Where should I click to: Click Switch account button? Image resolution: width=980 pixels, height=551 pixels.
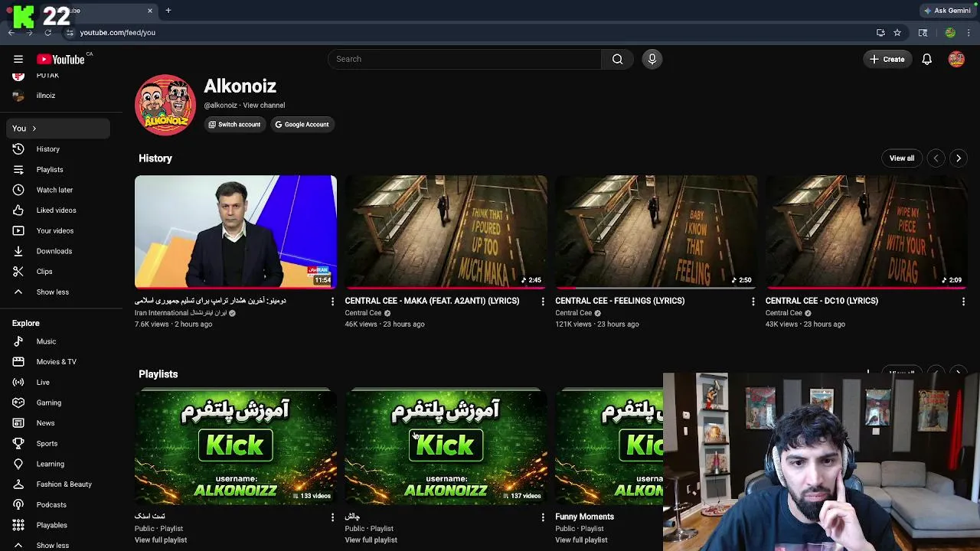234,125
